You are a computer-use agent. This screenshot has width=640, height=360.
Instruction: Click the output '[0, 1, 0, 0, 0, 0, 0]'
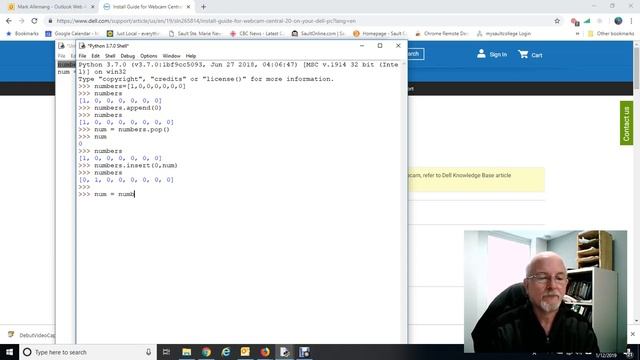point(126,180)
